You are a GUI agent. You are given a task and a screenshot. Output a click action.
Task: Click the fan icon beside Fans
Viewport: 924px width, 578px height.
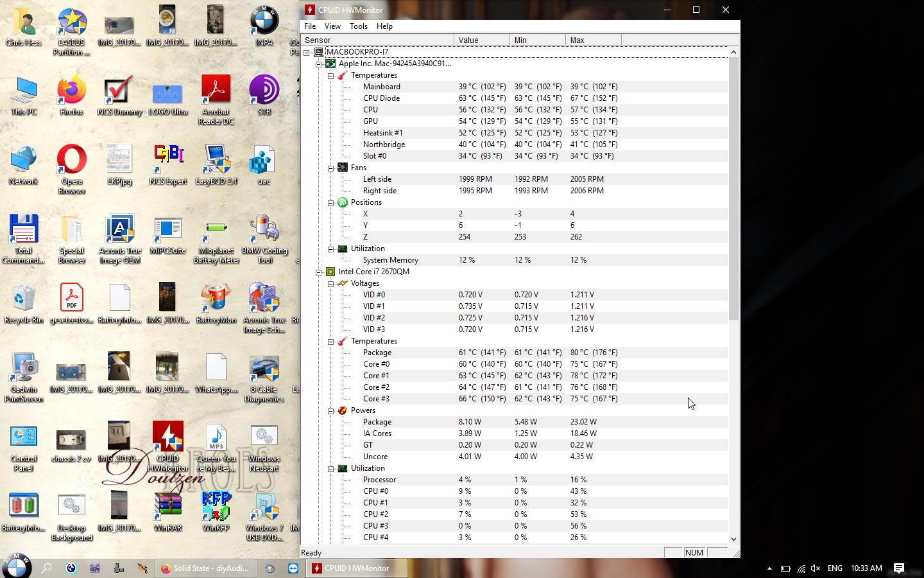(343, 168)
